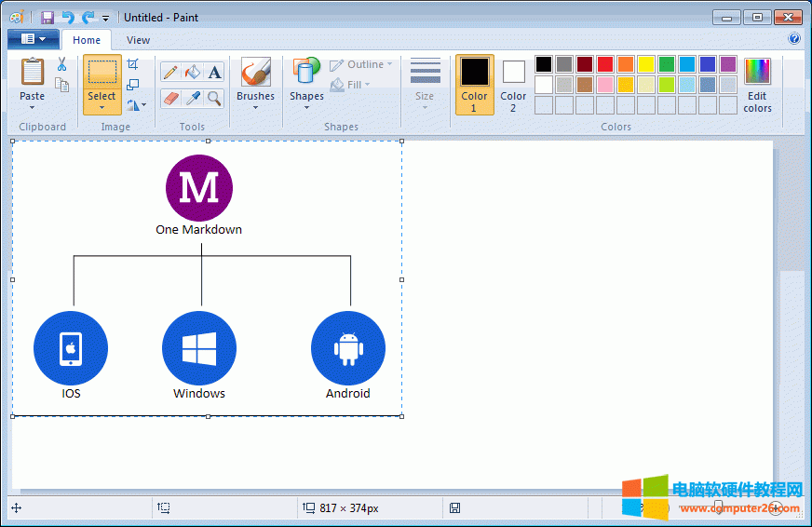This screenshot has height=527, width=812.
Task: Select the Eraser tool
Action: point(170,98)
